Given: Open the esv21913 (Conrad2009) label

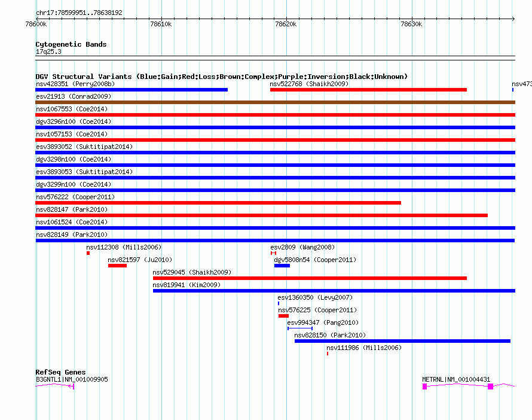Looking at the screenshot, I should click(74, 96).
